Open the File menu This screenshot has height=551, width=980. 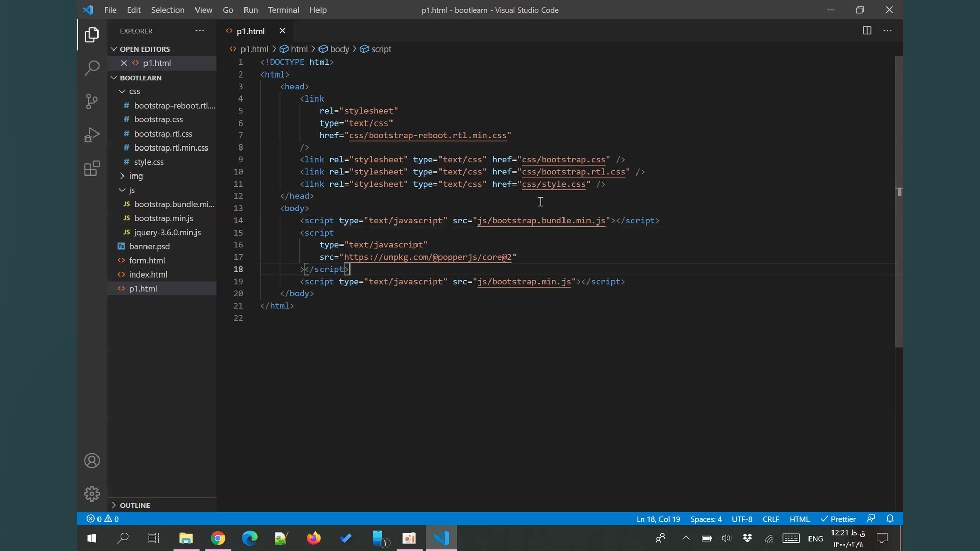[x=110, y=10]
